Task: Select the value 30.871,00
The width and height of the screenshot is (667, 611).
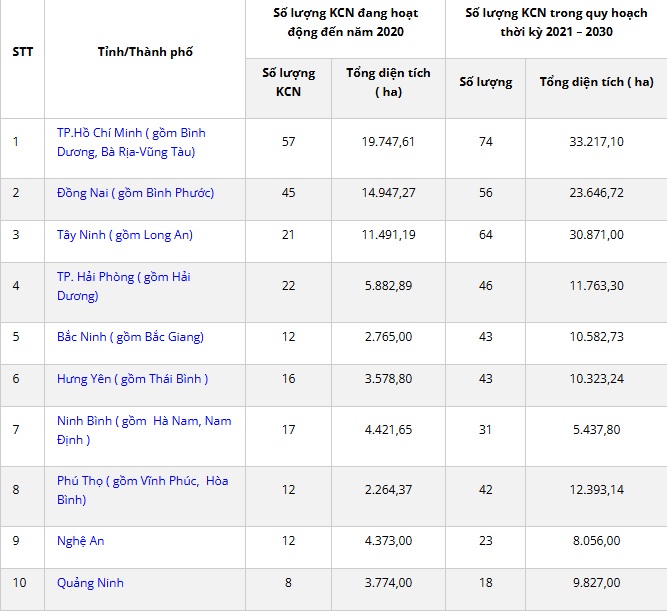Action: [x=596, y=234]
